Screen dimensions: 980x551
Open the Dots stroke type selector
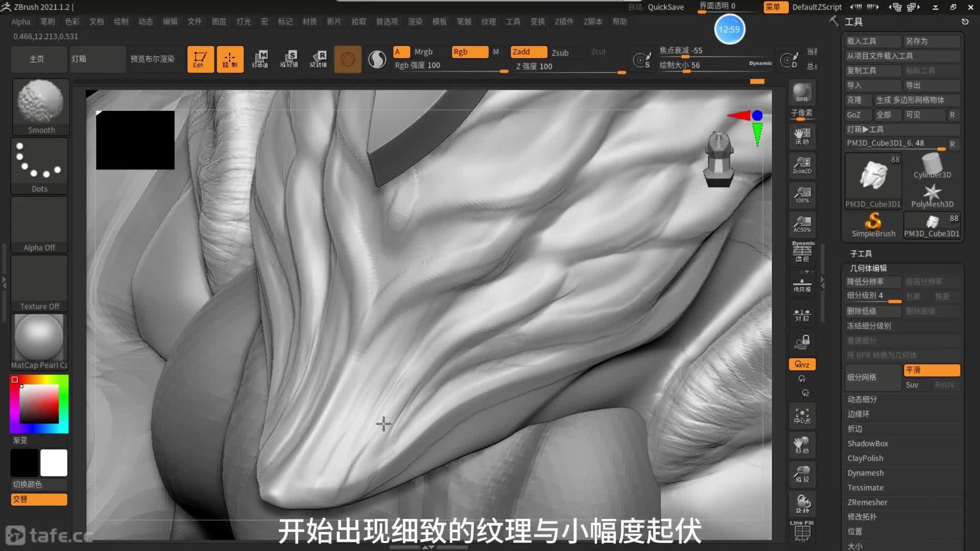[x=39, y=166]
